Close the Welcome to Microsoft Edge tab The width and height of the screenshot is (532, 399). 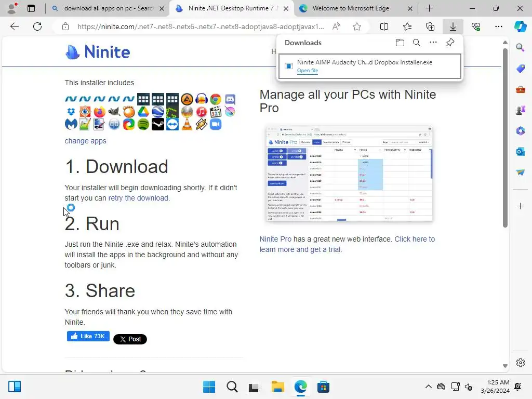(x=410, y=8)
